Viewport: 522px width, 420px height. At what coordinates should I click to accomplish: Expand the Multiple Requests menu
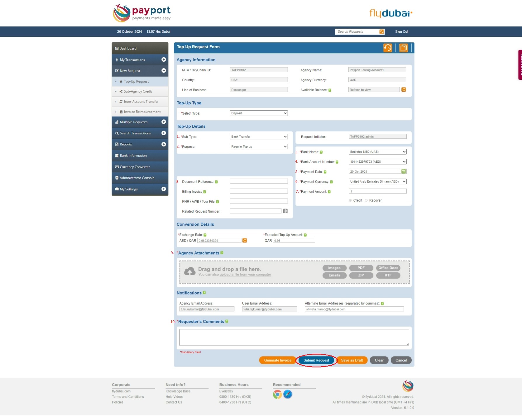click(163, 122)
